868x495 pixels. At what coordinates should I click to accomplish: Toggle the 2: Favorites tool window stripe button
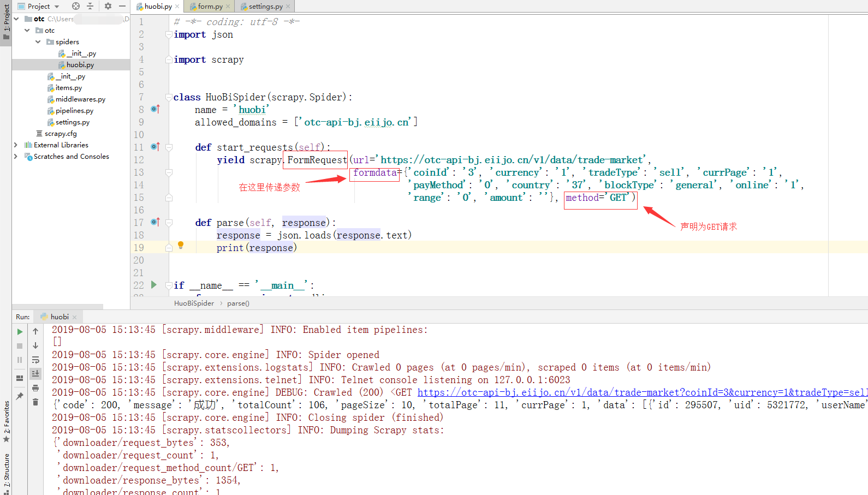click(x=6, y=421)
